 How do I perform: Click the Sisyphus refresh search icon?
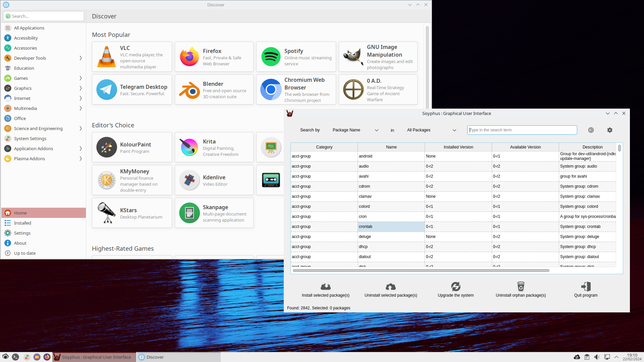(x=591, y=130)
